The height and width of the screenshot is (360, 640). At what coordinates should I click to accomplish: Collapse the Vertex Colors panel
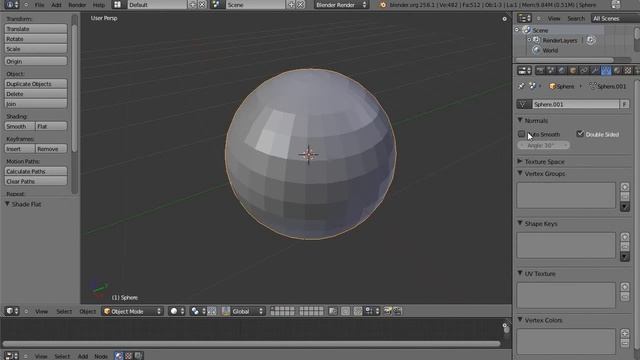point(520,320)
